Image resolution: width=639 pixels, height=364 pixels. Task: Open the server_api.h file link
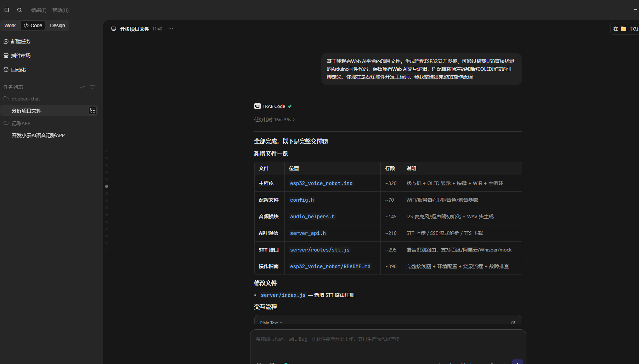308,233
